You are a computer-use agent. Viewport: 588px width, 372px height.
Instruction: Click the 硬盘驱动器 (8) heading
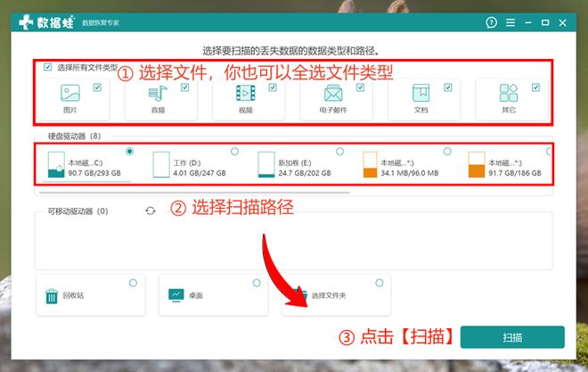[x=74, y=136]
